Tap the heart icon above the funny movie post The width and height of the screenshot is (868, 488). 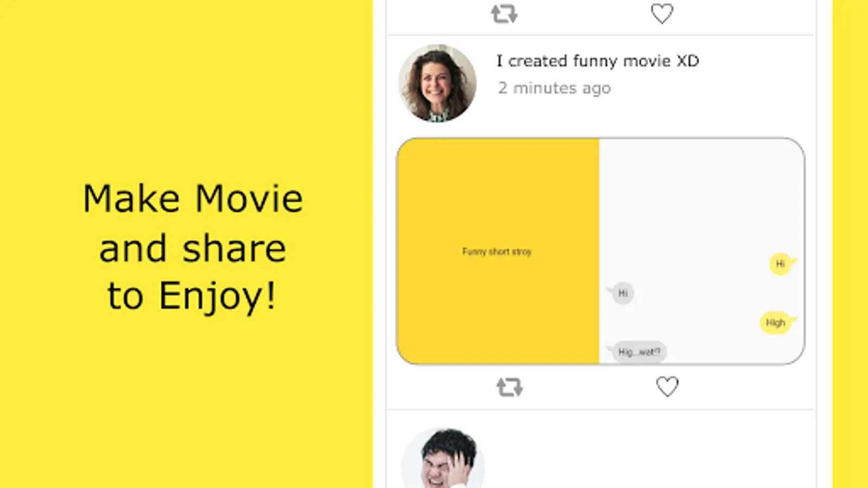point(662,14)
